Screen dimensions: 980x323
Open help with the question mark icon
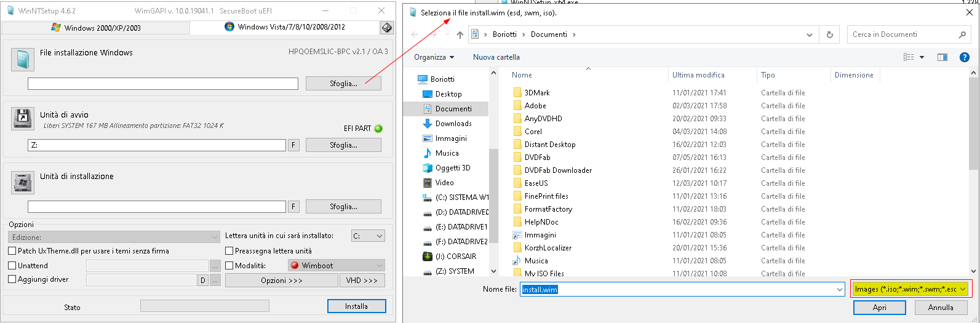coord(965,57)
